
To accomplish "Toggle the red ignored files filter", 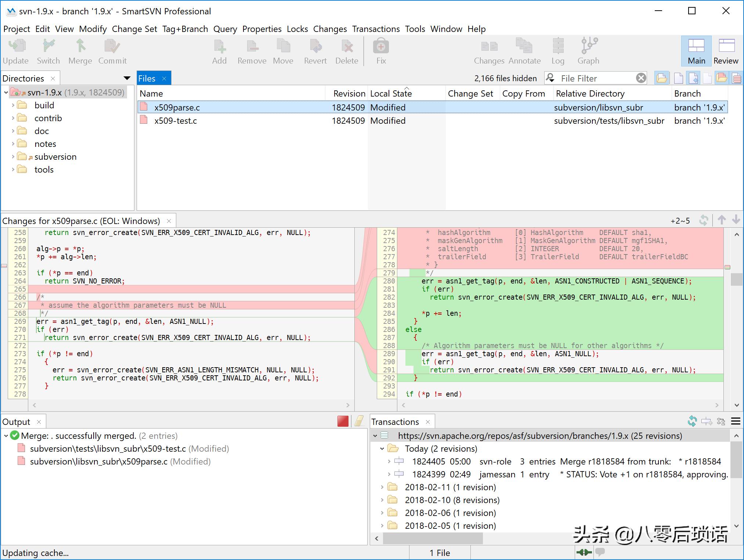I will click(x=737, y=78).
